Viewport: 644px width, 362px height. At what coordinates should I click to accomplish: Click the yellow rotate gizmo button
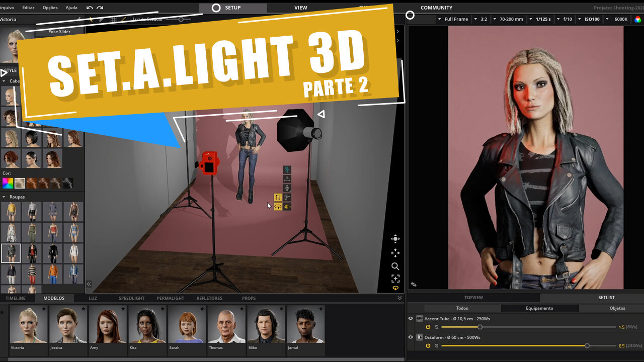(x=278, y=207)
